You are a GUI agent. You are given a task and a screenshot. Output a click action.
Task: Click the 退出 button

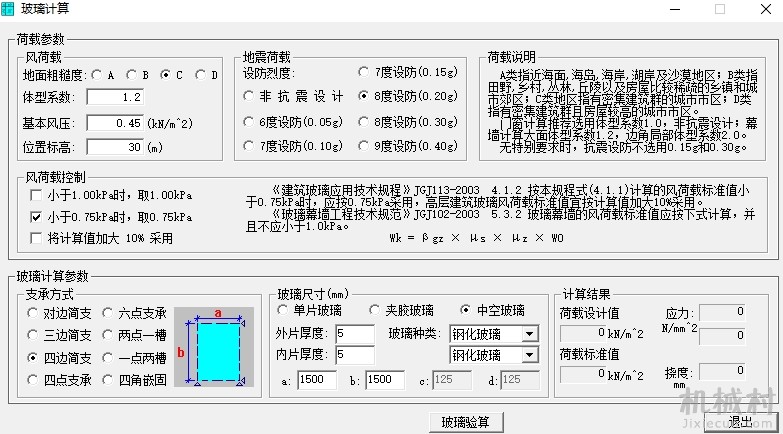point(741,423)
